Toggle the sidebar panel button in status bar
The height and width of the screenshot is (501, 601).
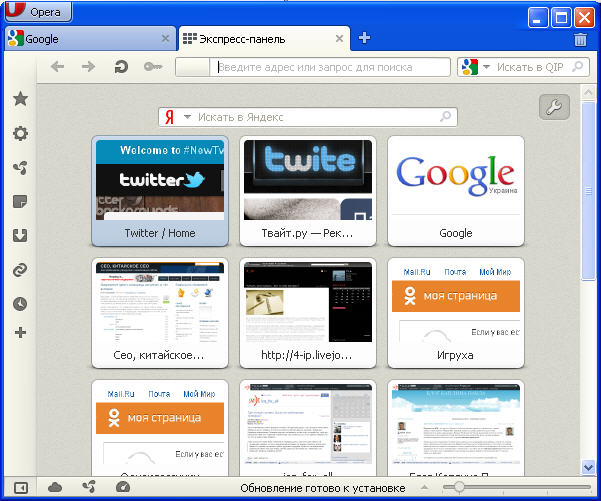point(19,487)
